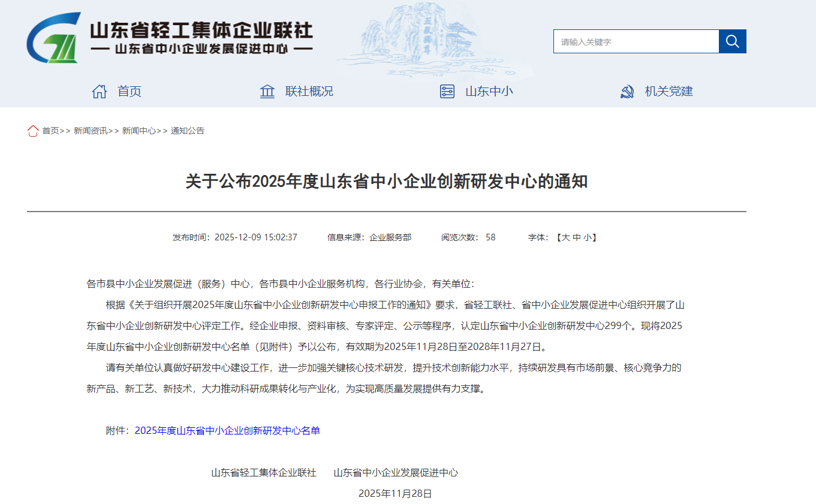
Task: Click the 首页 breadcrumb link
Action: [x=50, y=131]
